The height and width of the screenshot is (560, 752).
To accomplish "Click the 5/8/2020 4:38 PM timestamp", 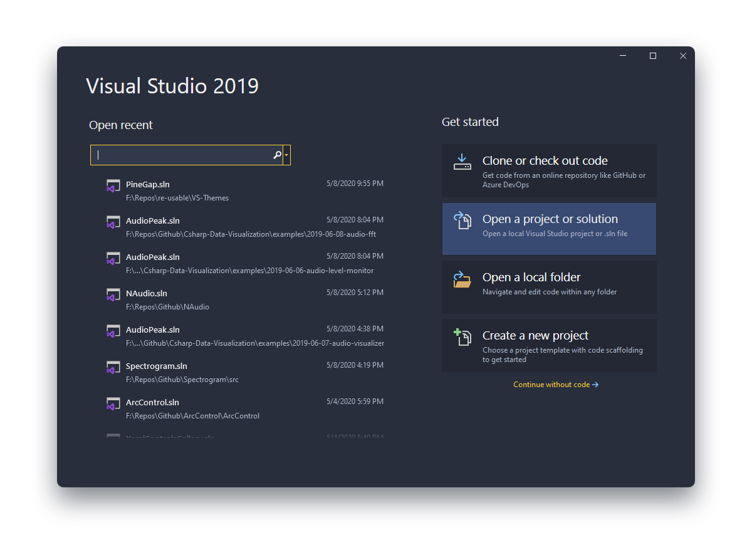I will pos(355,329).
